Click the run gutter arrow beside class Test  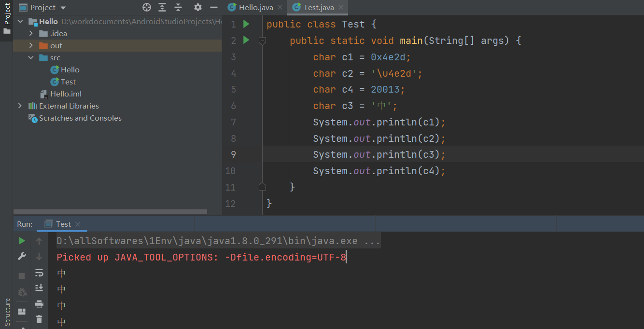246,24
